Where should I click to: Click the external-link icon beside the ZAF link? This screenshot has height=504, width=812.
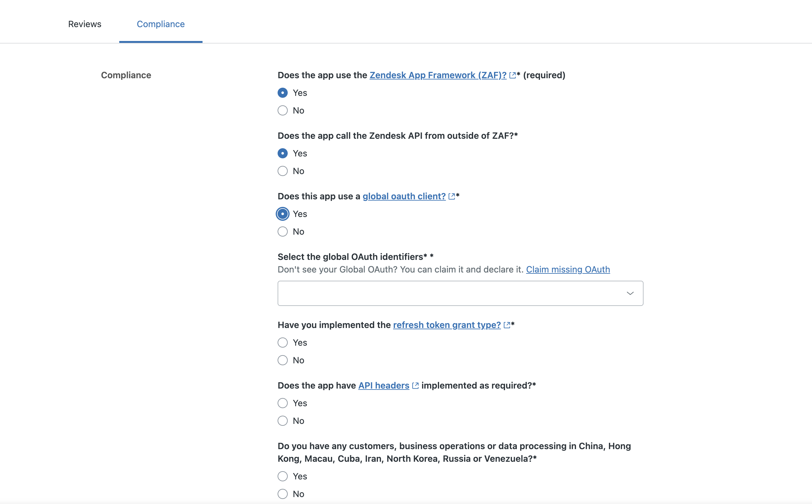pyautogui.click(x=513, y=75)
